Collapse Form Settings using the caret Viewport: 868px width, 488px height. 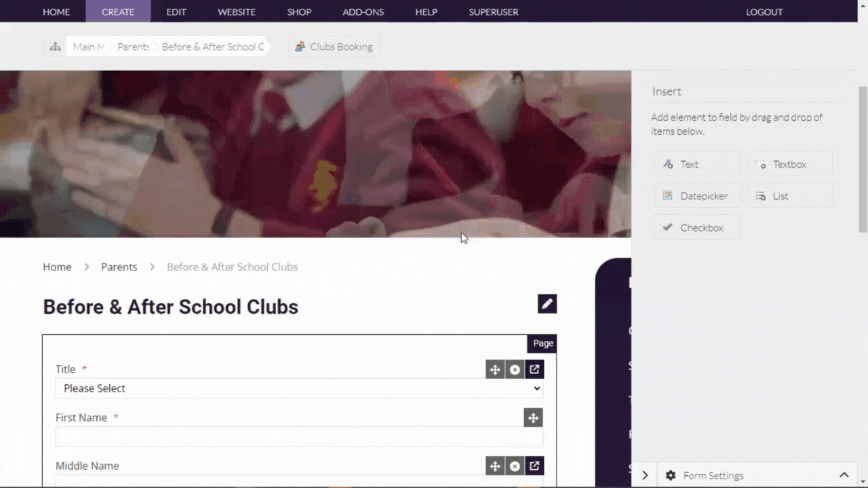(844, 475)
